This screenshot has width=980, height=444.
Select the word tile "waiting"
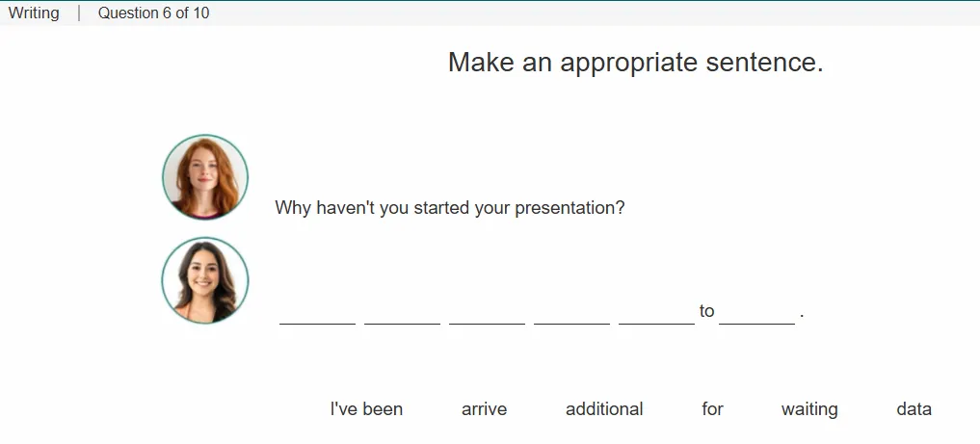[809, 409]
